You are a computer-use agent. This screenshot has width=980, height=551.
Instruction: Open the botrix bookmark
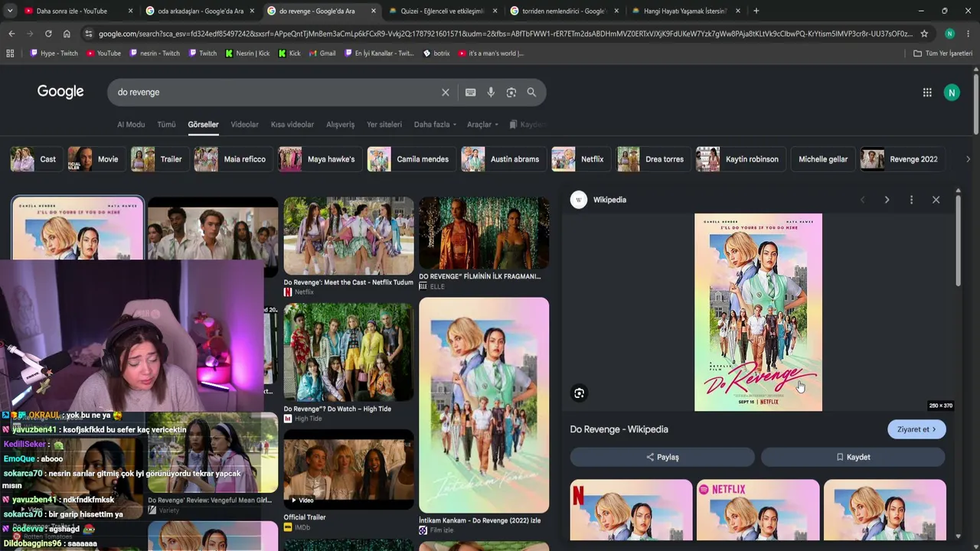(x=436, y=54)
